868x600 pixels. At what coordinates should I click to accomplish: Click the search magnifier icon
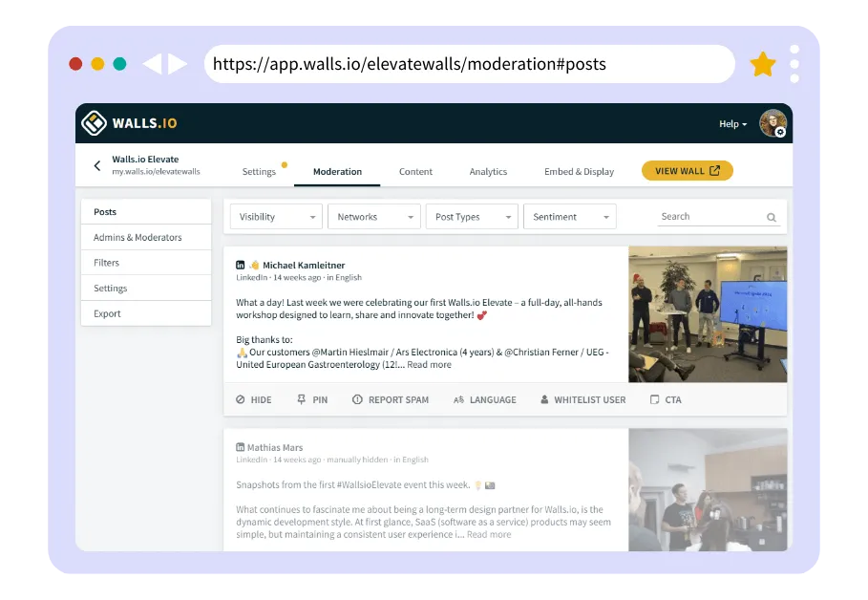[772, 217]
